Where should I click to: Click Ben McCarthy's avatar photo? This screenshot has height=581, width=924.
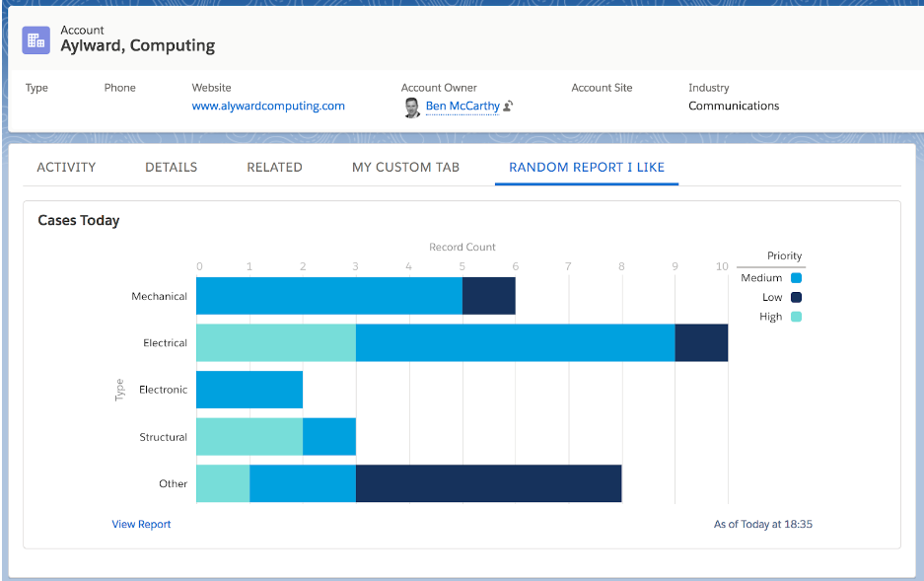pos(412,108)
